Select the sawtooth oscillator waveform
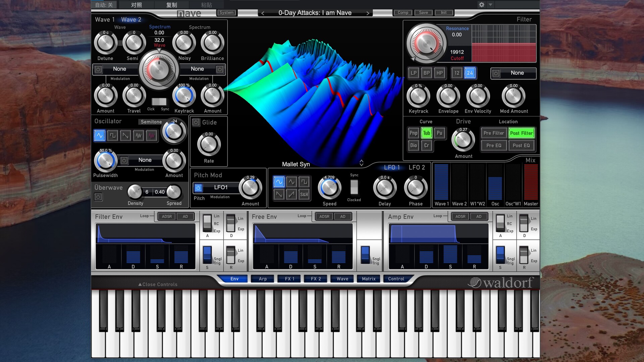Image resolution: width=644 pixels, height=362 pixels. click(x=125, y=135)
